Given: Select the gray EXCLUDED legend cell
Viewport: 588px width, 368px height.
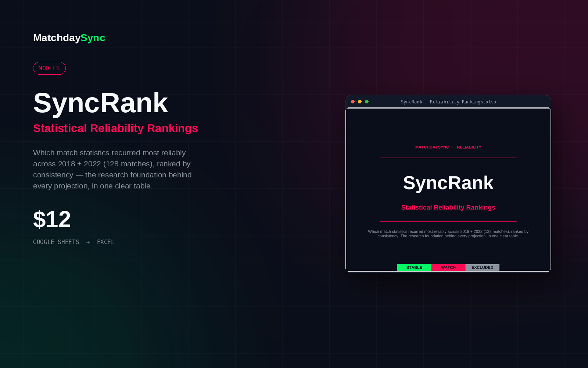Looking at the screenshot, I should click(483, 268).
